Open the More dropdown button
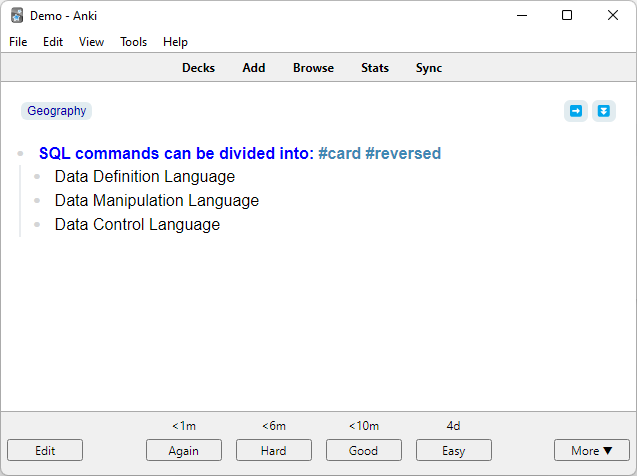 pyautogui.click(x=592, y=451)
